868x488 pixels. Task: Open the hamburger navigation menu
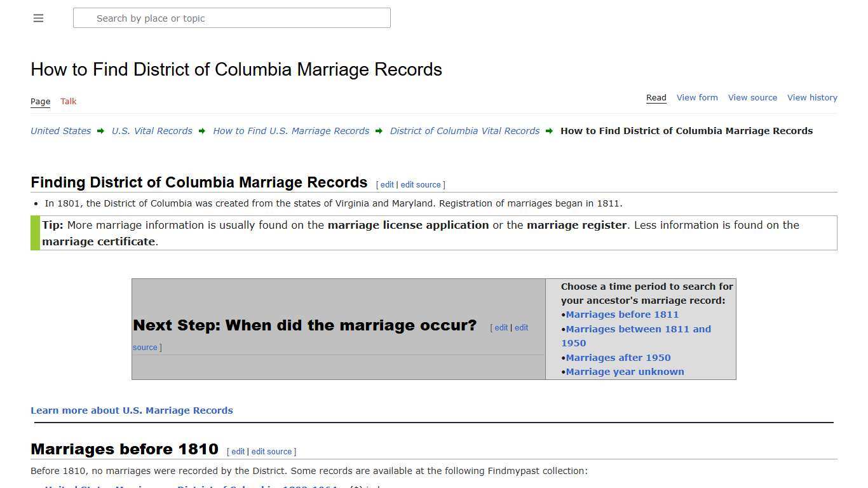(x=38, y=18)
